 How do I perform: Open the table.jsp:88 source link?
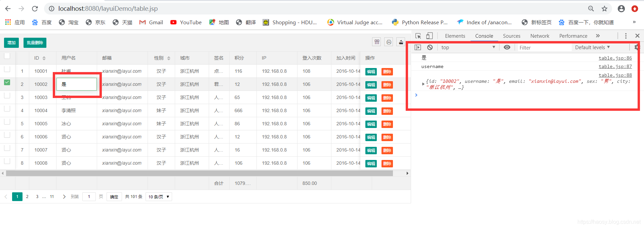(x=615, y=75)
